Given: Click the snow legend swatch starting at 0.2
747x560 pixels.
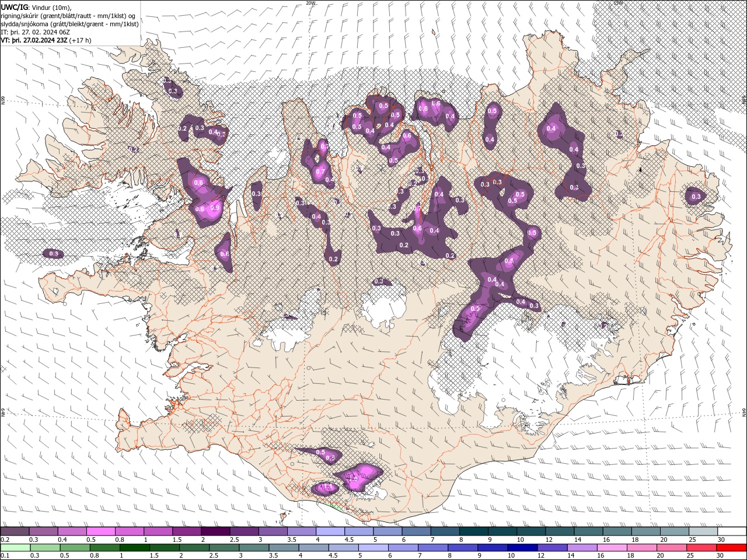Looking at the screenshot, I should tap(15, 531).
